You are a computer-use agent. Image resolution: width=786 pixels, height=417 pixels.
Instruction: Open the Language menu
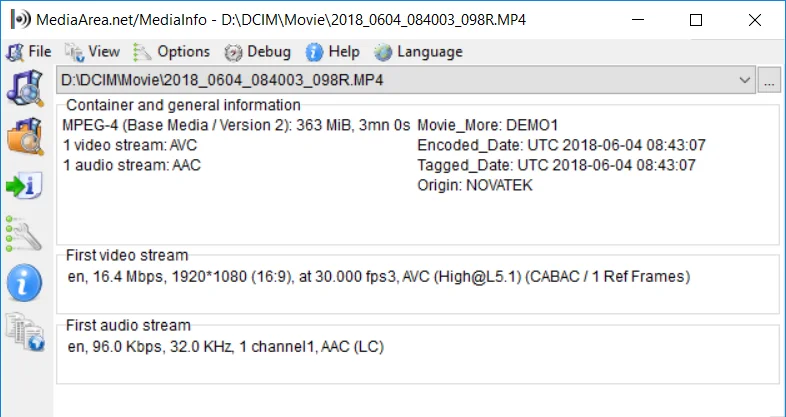coord(418,52)
